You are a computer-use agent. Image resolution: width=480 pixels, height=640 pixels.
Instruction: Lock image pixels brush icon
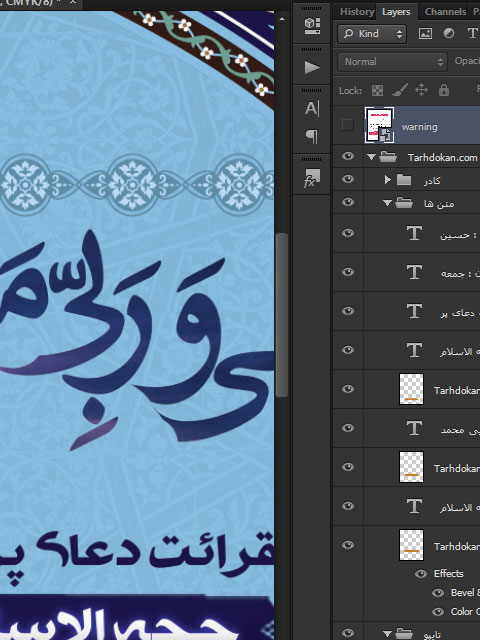[400, 90]
